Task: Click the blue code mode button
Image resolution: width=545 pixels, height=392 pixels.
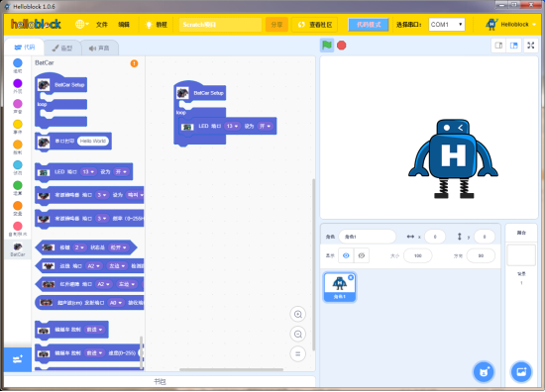Action: click(369, 25)
